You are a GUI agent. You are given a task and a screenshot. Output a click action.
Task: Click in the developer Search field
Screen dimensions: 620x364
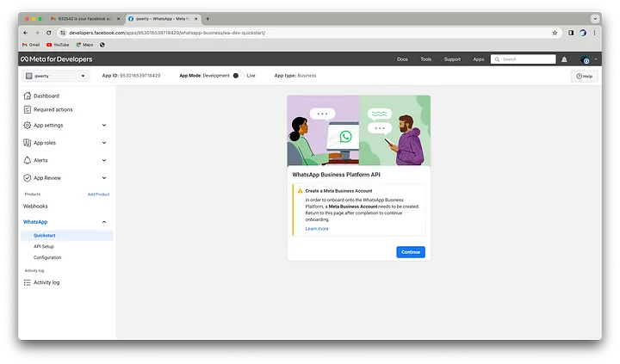click(524, 59)
